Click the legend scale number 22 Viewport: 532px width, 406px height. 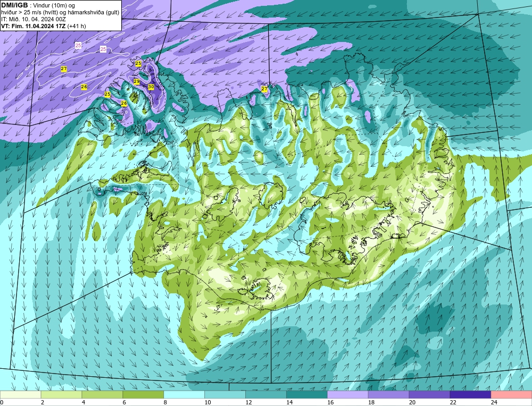453,402
